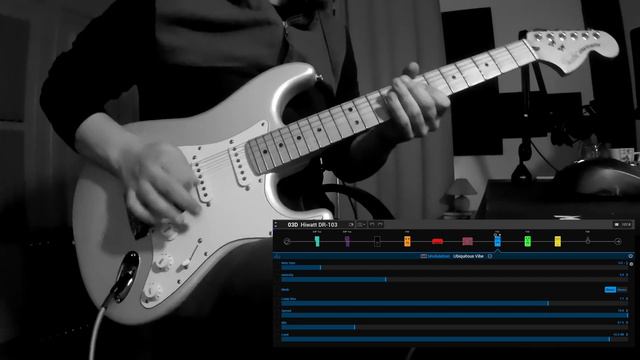The height and width of the screenshot is (360, 640).
Task: Click the small node before the output
Action: coord(588,241)
